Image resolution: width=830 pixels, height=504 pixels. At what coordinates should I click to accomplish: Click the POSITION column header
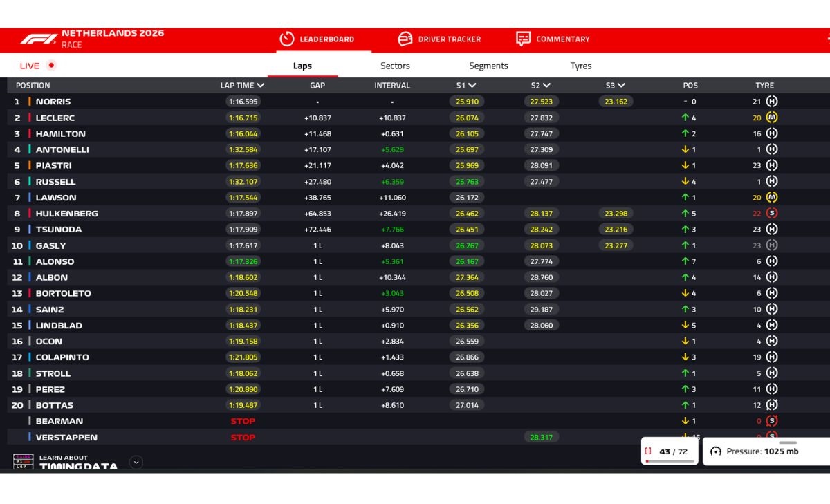[x=33, y=86]
